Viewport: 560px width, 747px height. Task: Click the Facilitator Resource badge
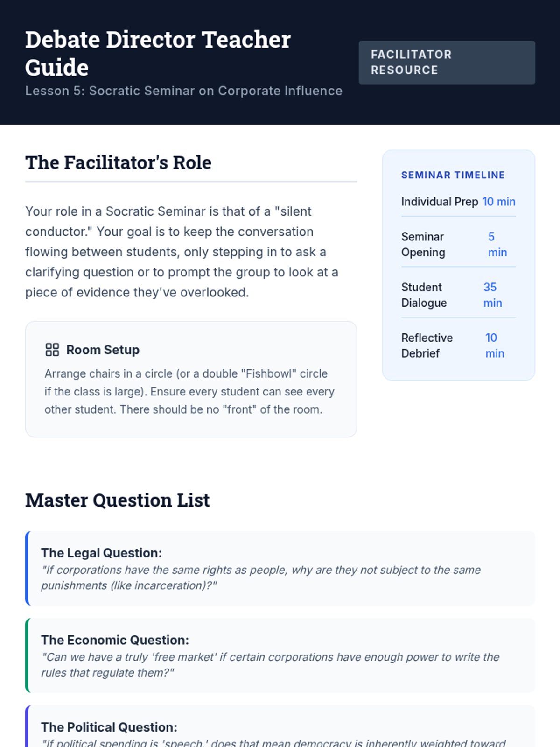tap(446, 63)
